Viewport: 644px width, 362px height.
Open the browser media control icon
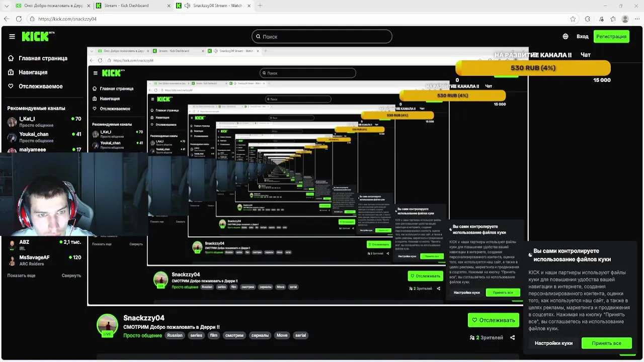tap(601, 19)
